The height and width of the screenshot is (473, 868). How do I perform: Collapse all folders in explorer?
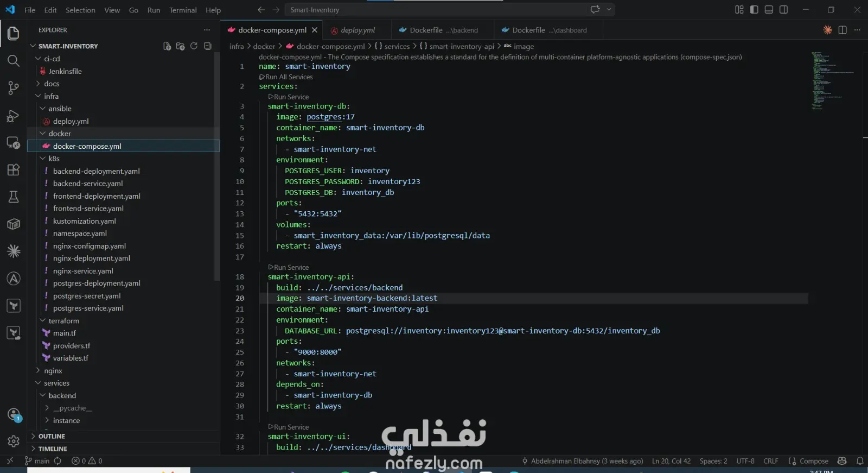pos(207,46)
